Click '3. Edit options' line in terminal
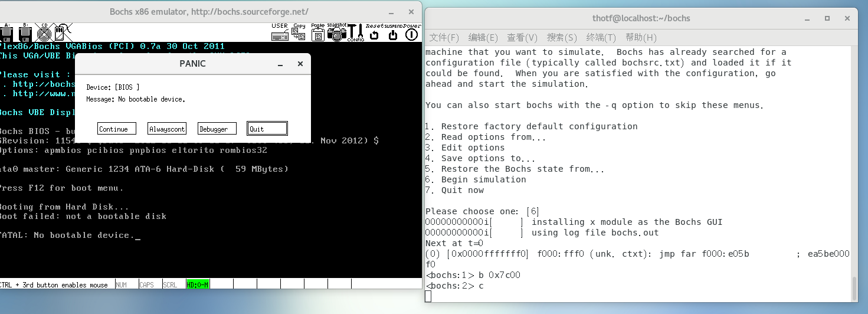 point(465,148)
